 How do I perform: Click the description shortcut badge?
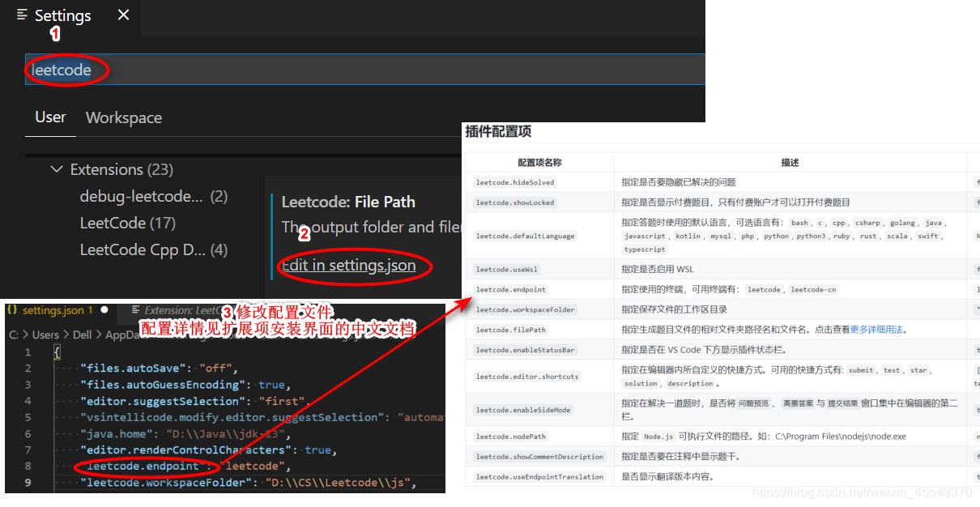coord(690,383)
